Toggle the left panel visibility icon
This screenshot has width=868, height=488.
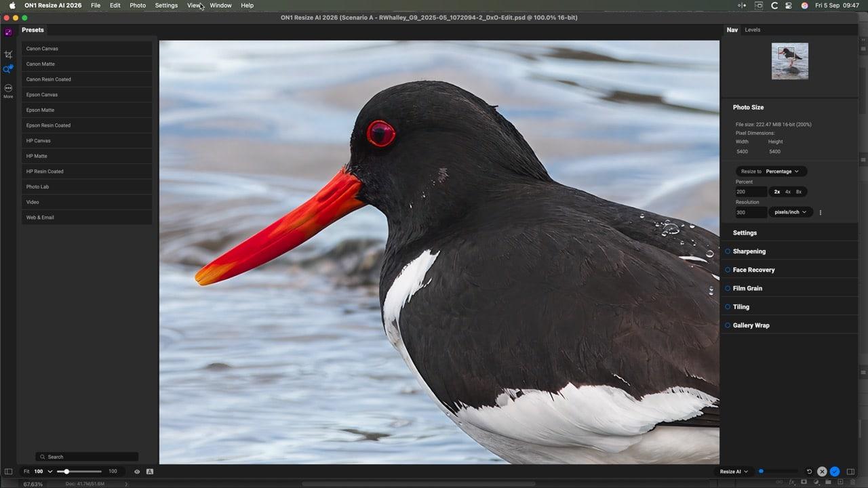tap(8, 472)
